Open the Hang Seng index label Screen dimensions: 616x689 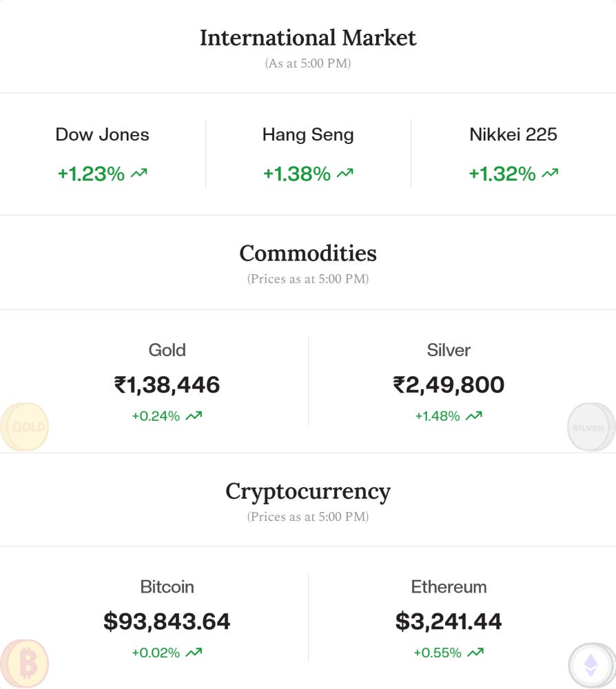pos(308,134)
